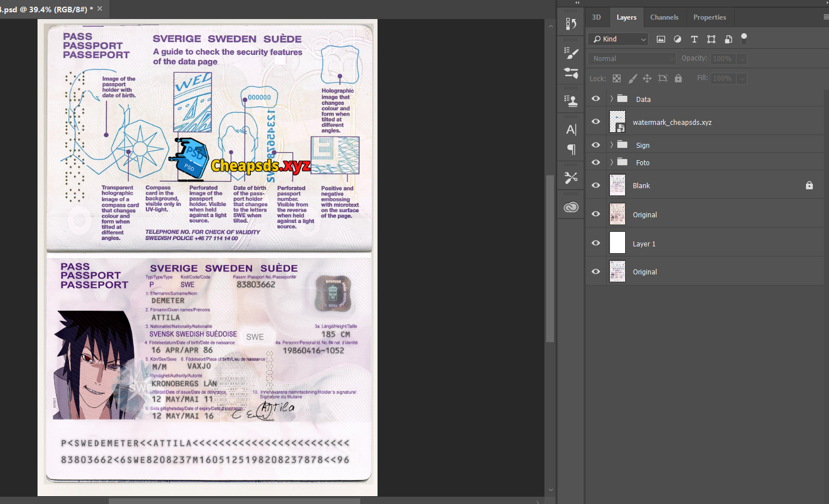Open the Character panel icon
The image size is (829, 504).
[571, 130]
